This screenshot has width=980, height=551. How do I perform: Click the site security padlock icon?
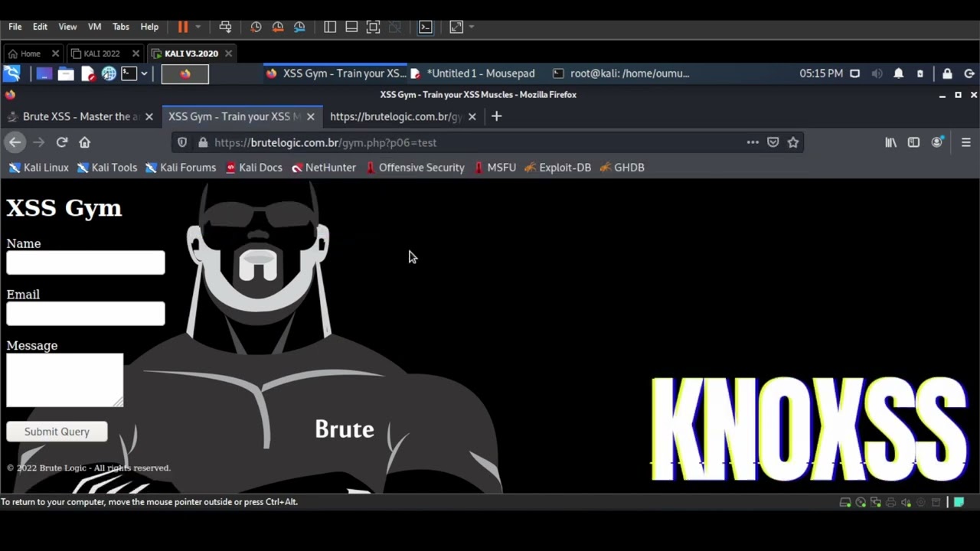point(202,142)
